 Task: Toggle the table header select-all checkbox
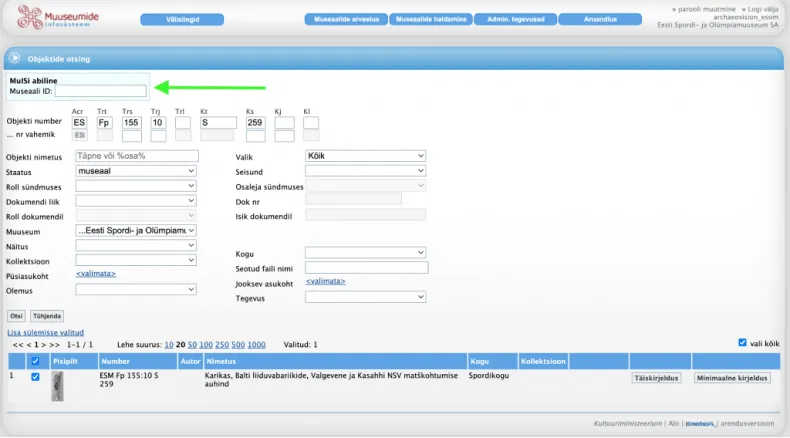36,361
